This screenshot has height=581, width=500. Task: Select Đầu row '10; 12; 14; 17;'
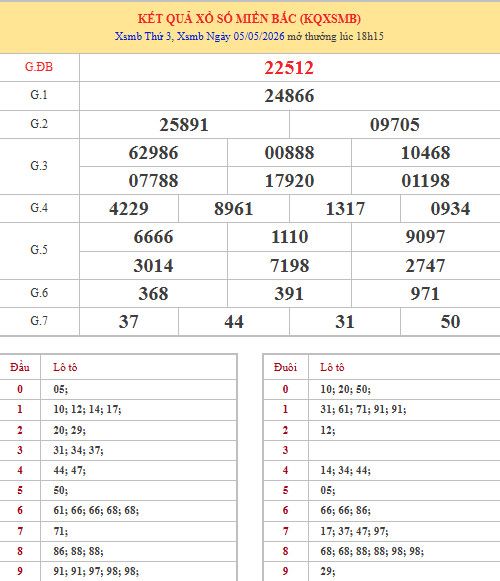[x=87, y=409]
